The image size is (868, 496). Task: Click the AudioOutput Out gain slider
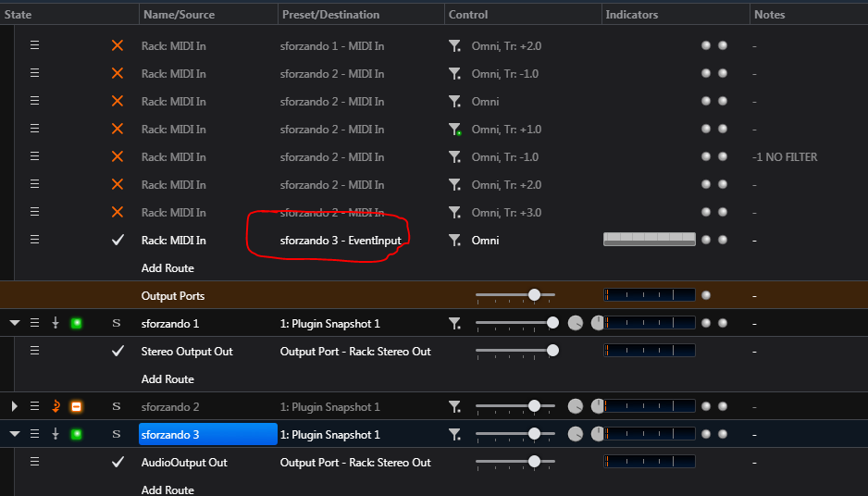coord(515,462)
